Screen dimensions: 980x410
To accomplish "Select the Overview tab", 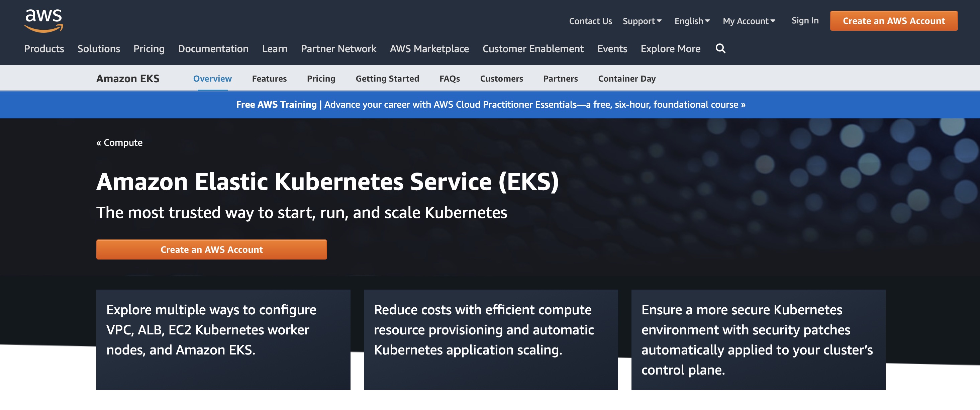I will [212, 78].
